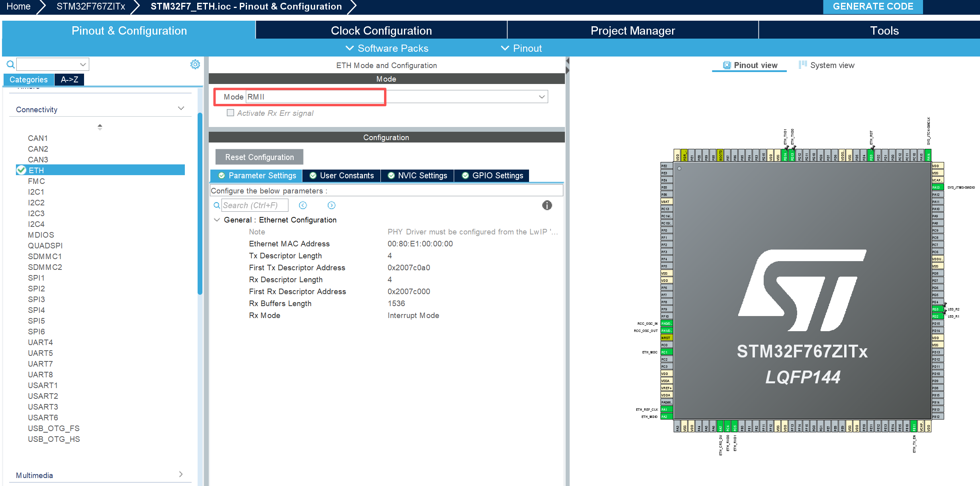Viewport: 980px width, 486px height.
Task: Select Pinout & Configuration tab
Action: (129, 30)
